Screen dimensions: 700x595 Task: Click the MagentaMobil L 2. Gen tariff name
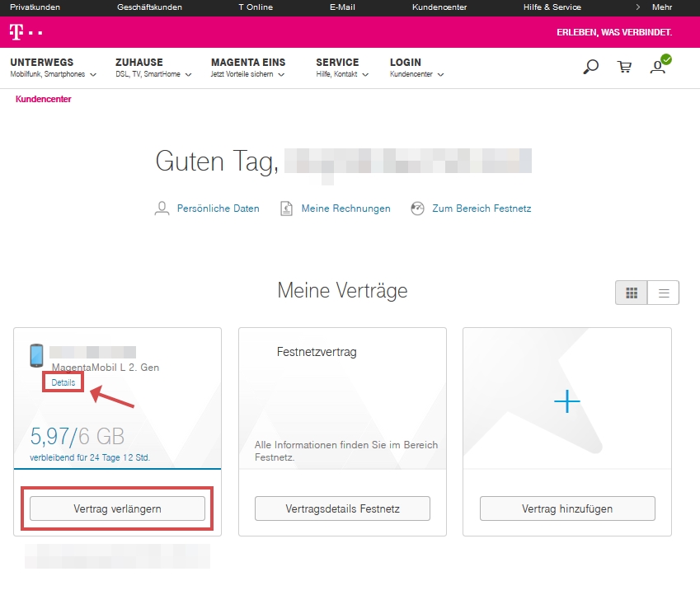pos(106,368)
